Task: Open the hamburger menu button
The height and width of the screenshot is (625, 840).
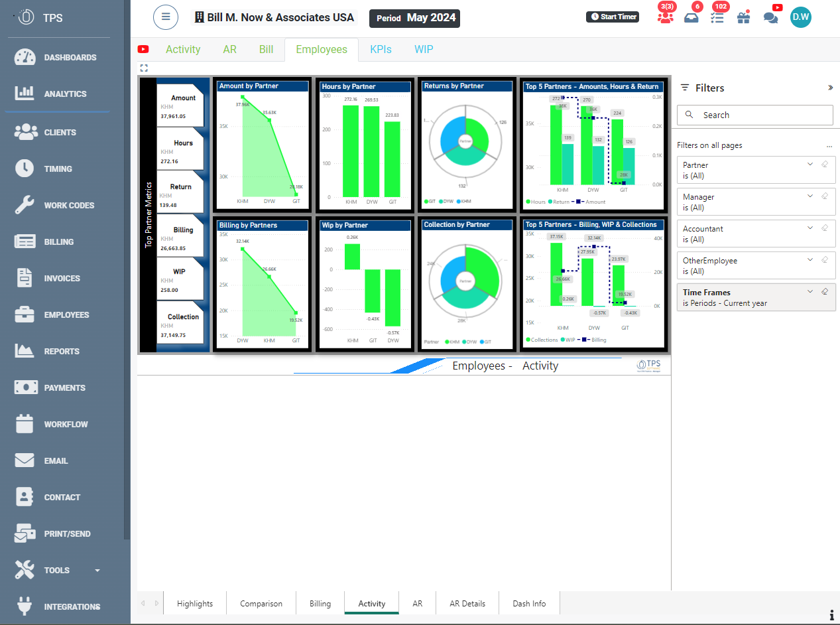Action: 166,17
